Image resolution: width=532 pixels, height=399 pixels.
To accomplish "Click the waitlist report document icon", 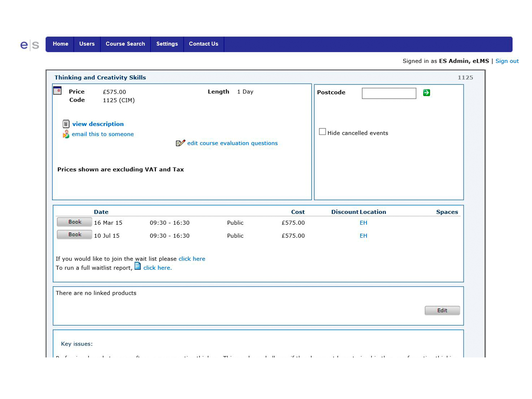I will (x=138, y=266).
